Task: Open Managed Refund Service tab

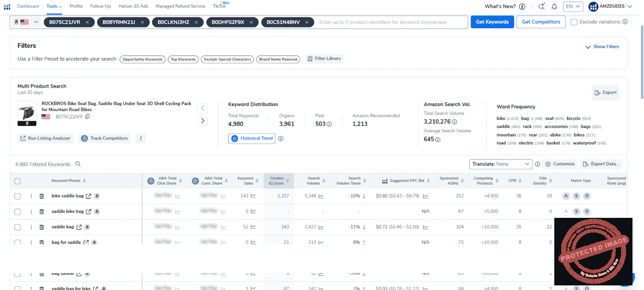Action: click(180, 6)
